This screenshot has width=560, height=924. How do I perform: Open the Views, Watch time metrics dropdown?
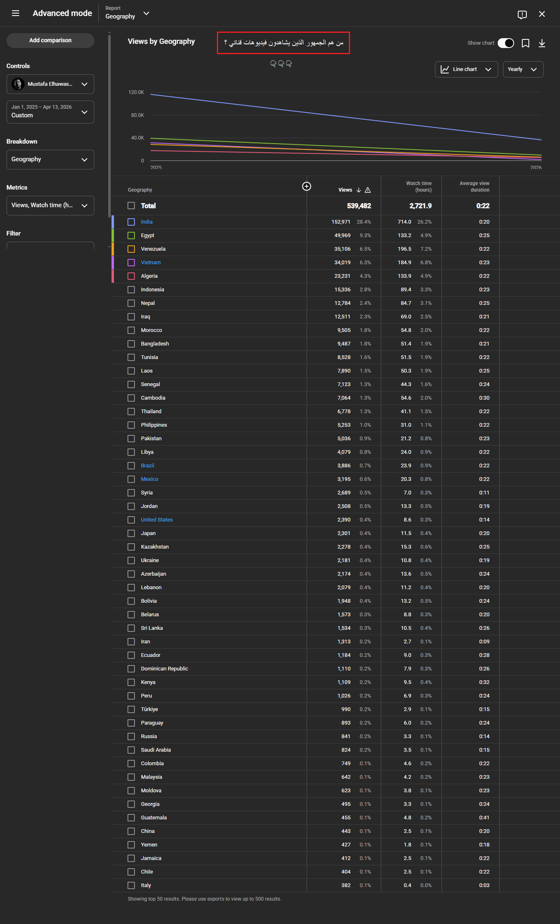(x=50, y=206)
